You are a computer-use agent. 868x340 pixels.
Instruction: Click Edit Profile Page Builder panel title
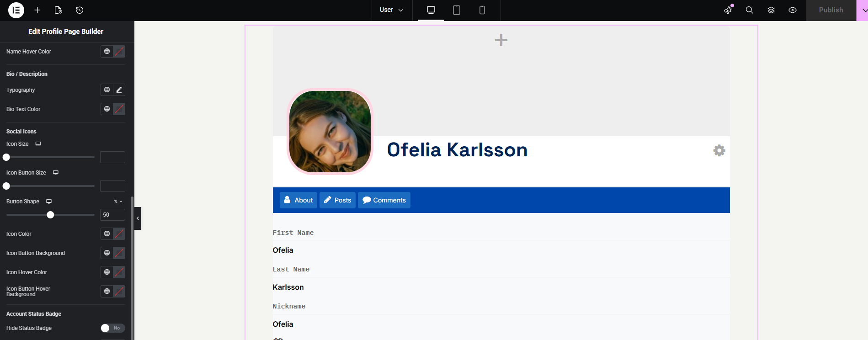tap(66, 32)
